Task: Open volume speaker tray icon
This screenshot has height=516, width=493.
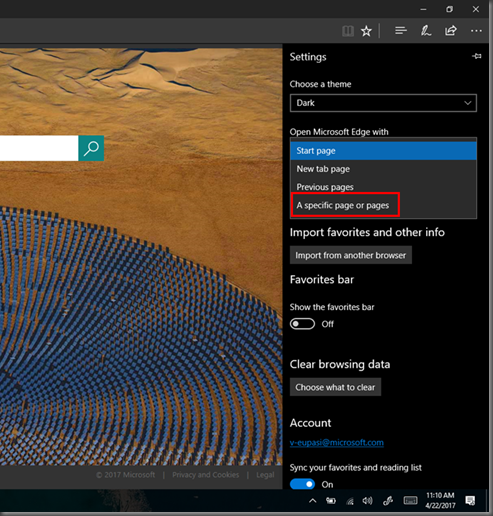Action: (x=367, y=501)
